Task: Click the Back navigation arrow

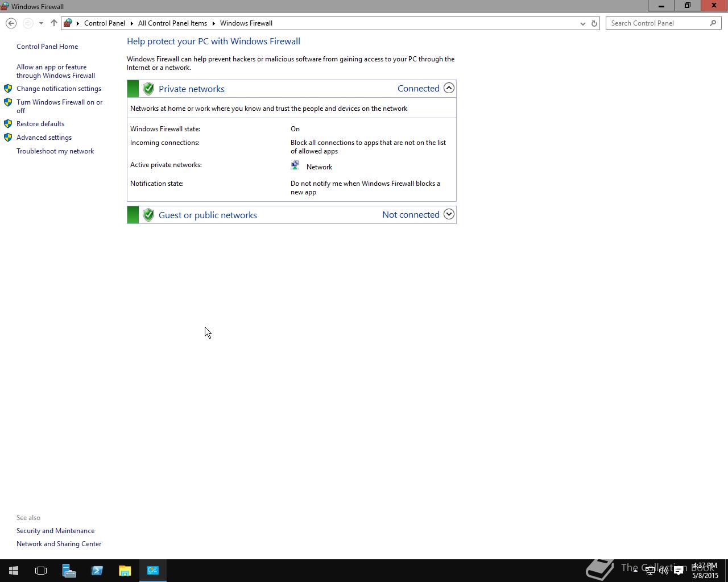Action: pyautogui.click(x=11, y=23)
